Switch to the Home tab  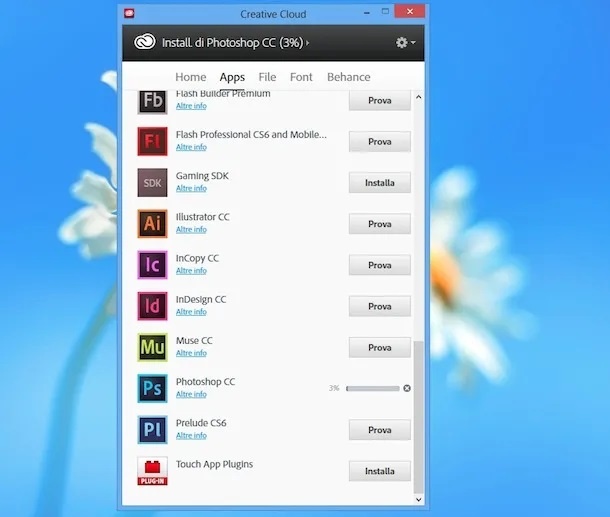[191, 77]
